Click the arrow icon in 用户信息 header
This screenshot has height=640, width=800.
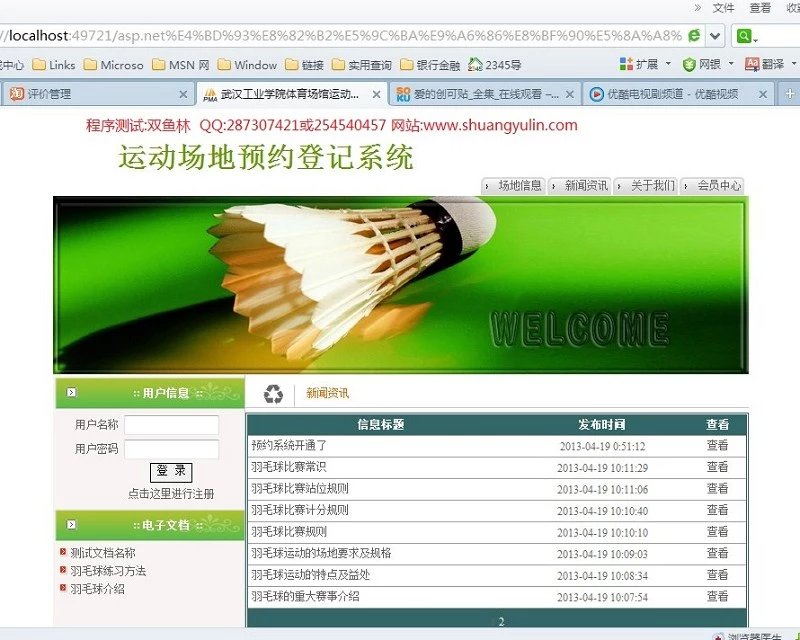click(71, 392)
